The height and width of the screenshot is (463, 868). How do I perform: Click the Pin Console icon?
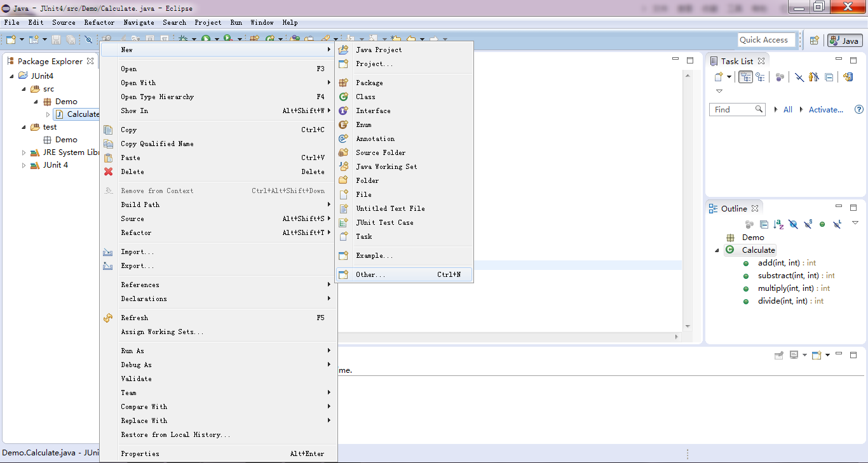(779, 355)
